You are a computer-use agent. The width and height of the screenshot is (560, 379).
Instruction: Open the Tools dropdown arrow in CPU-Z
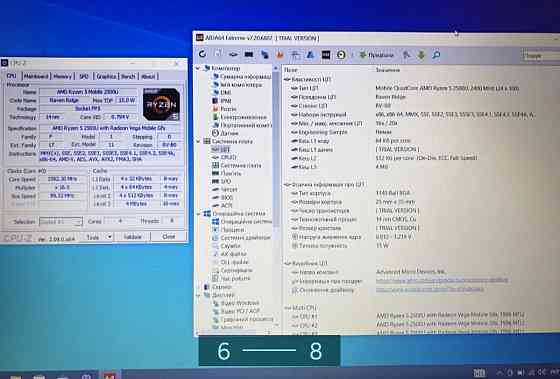click(109, 237)
